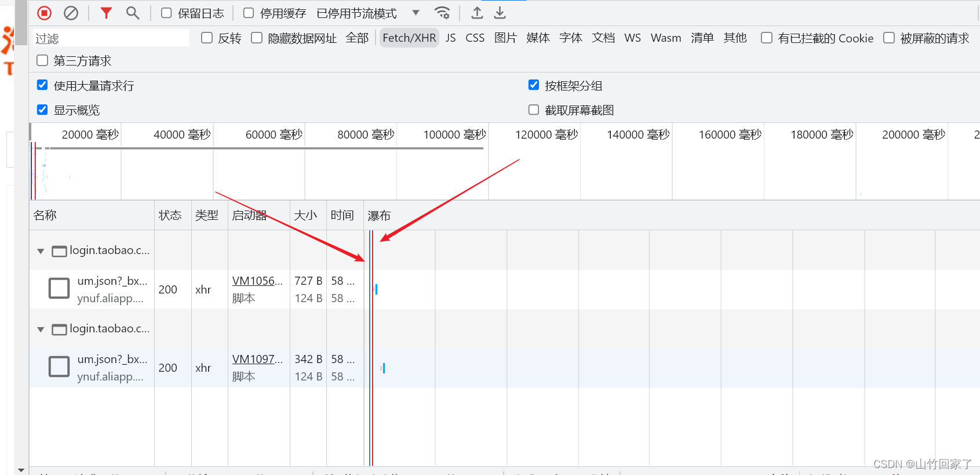Open the search magnifier
Screen dimensions: 980x475
tap(133, 13)
